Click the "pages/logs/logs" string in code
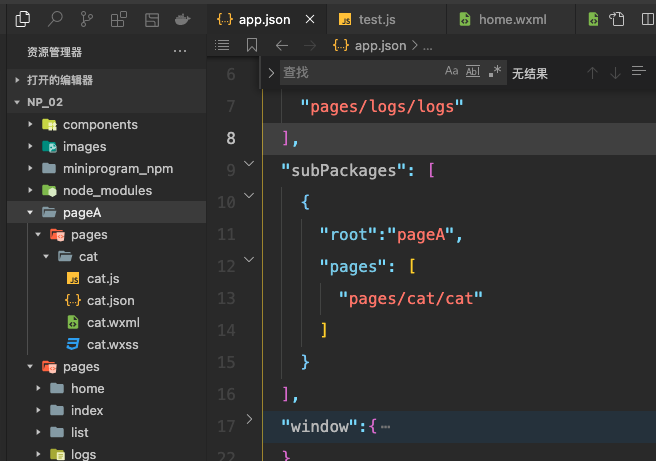The image size is (656, 461). 382,106
